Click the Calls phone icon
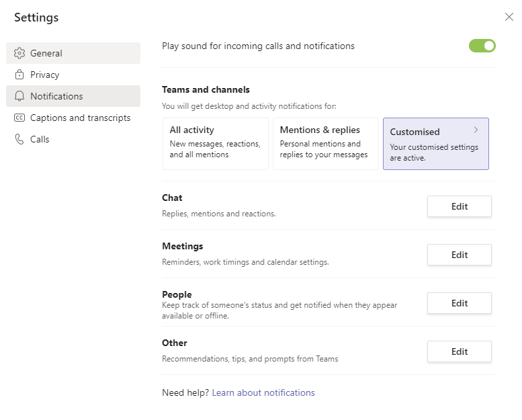The width and height of the screenshot is (522, 420). click(19, 139)
